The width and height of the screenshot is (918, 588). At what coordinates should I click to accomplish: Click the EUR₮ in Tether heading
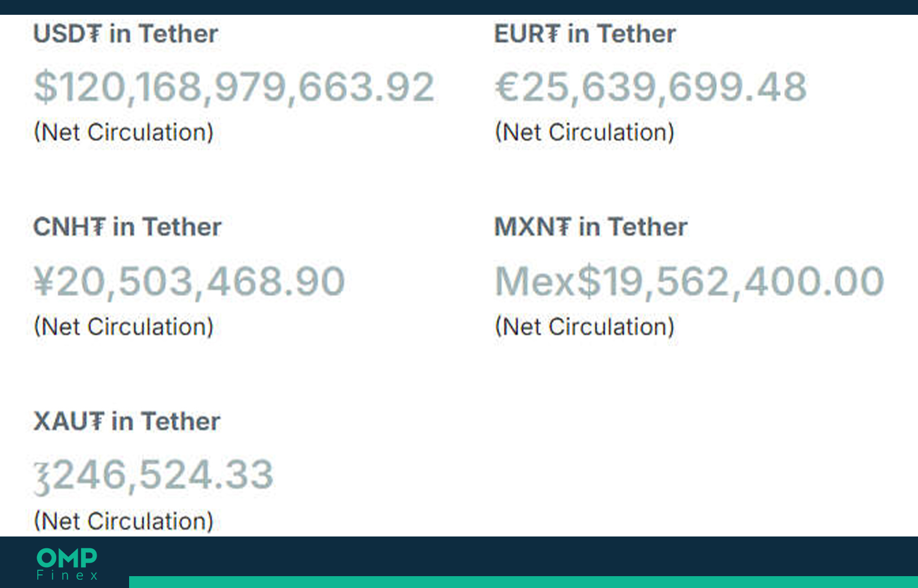tap(585, 34)
